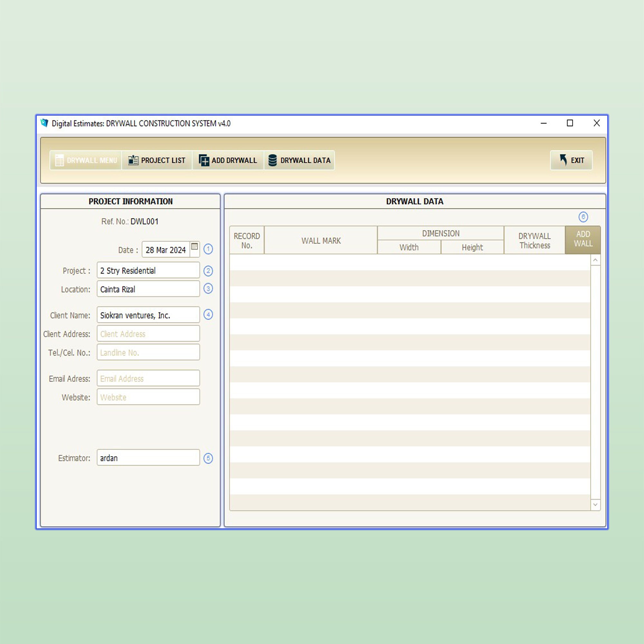
Task: Open Drywall Data using the database icon
Action: pos(273,160)
